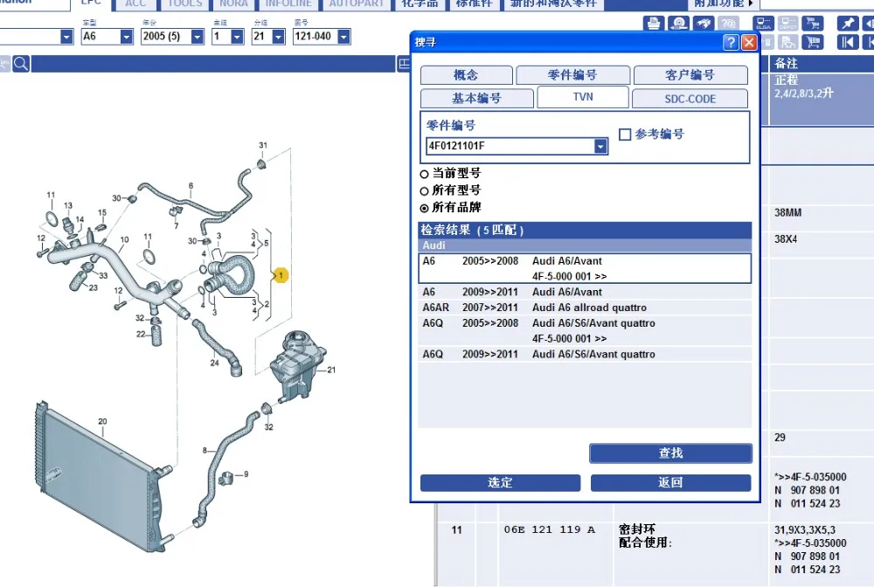Select result A6AR 2007>>2011 allroad quattro

click(x=585, y=308)
